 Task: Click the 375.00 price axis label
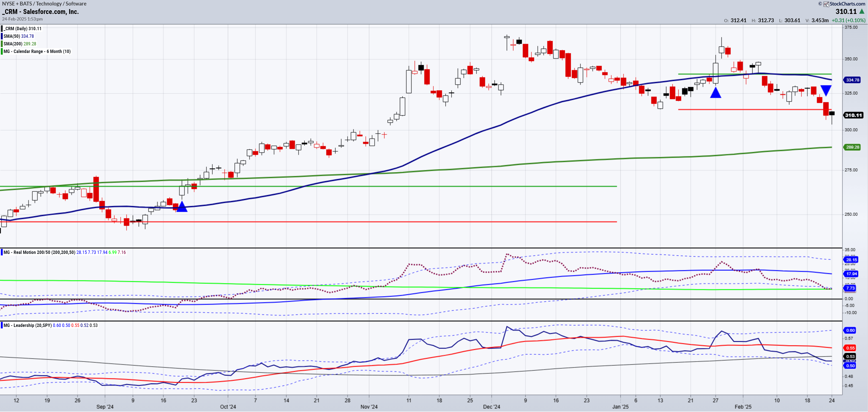[x=851, y=27]
